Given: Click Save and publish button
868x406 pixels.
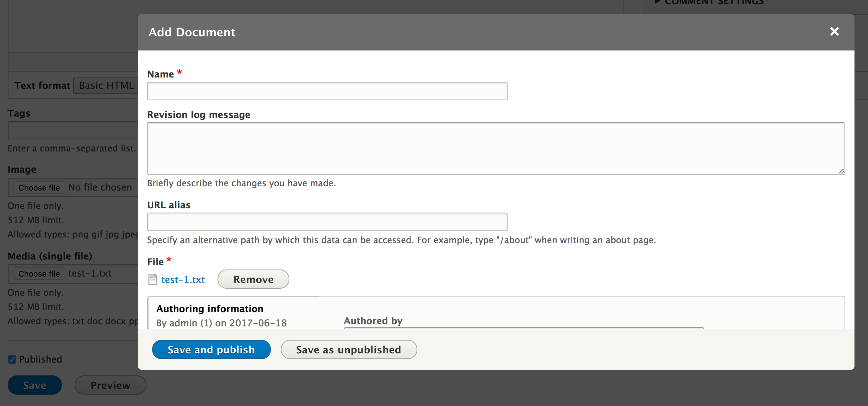Looking at the screenshot, I should click(211, 349).
